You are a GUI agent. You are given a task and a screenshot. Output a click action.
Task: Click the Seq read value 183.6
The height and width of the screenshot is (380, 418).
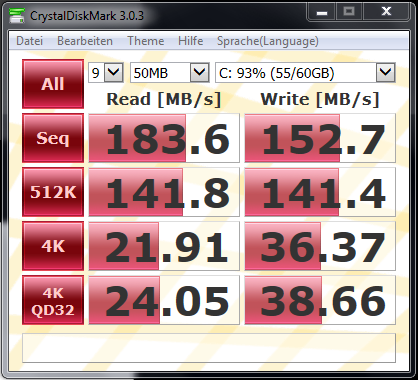(164, 138)
